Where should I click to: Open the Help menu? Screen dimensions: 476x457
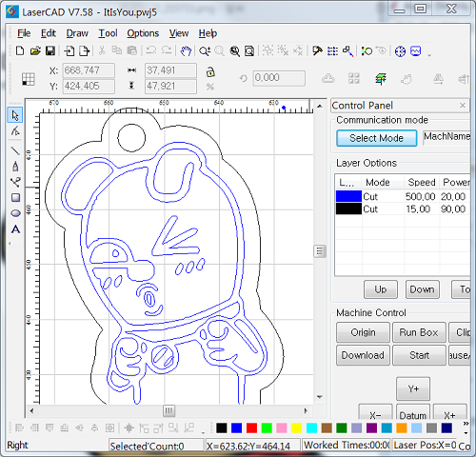[208, 33]
